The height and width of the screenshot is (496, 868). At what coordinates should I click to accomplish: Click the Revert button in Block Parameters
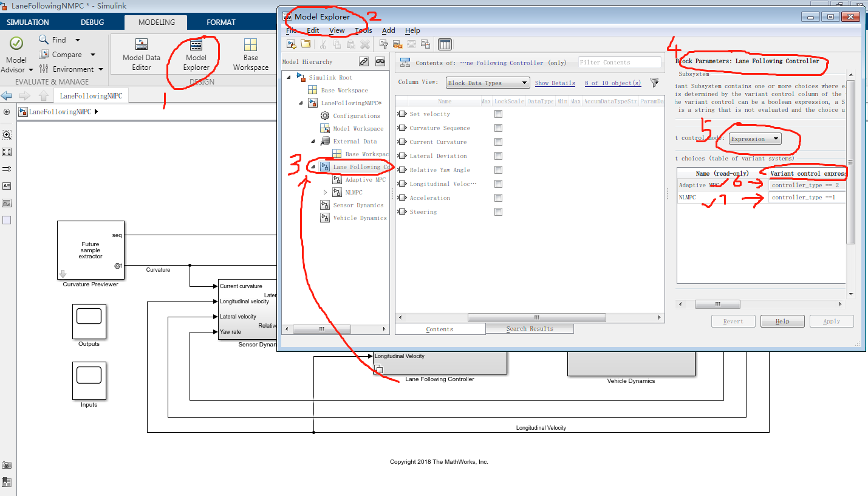click(733, 321)
